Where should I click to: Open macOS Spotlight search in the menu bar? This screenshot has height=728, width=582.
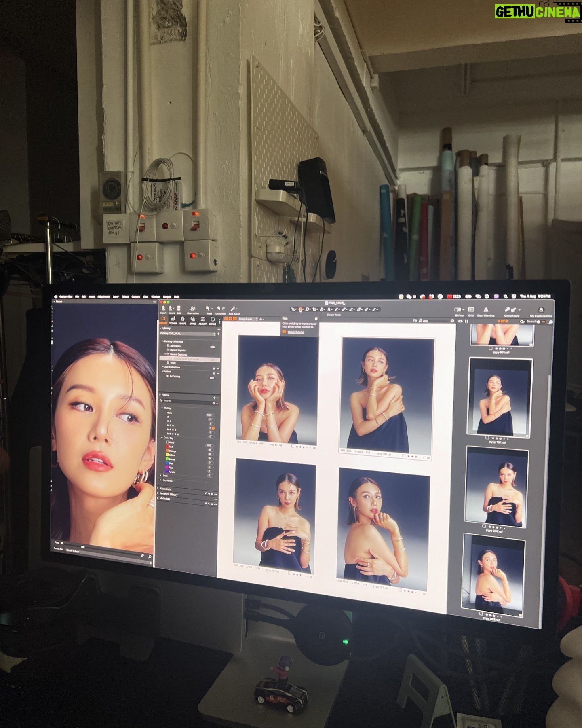click(506, 296)
